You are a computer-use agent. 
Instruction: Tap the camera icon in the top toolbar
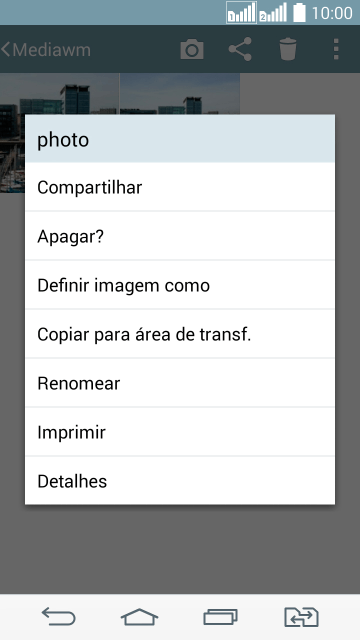[192, 50]
